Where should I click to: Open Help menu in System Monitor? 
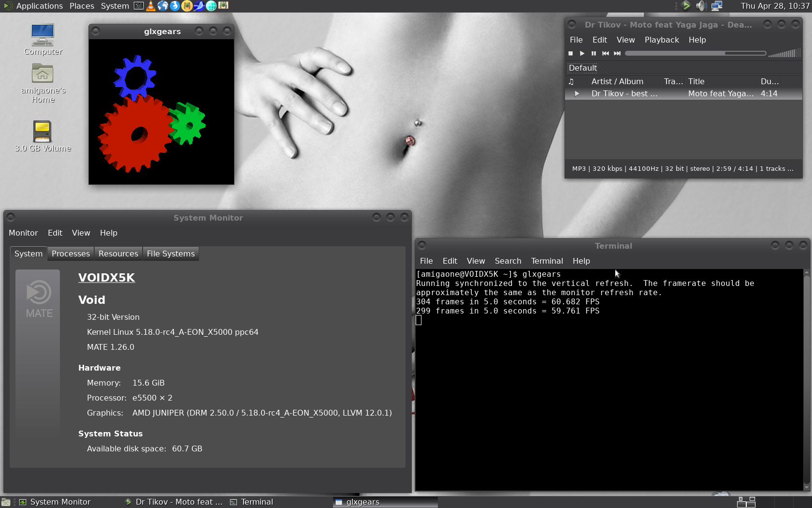click(108, 233)
